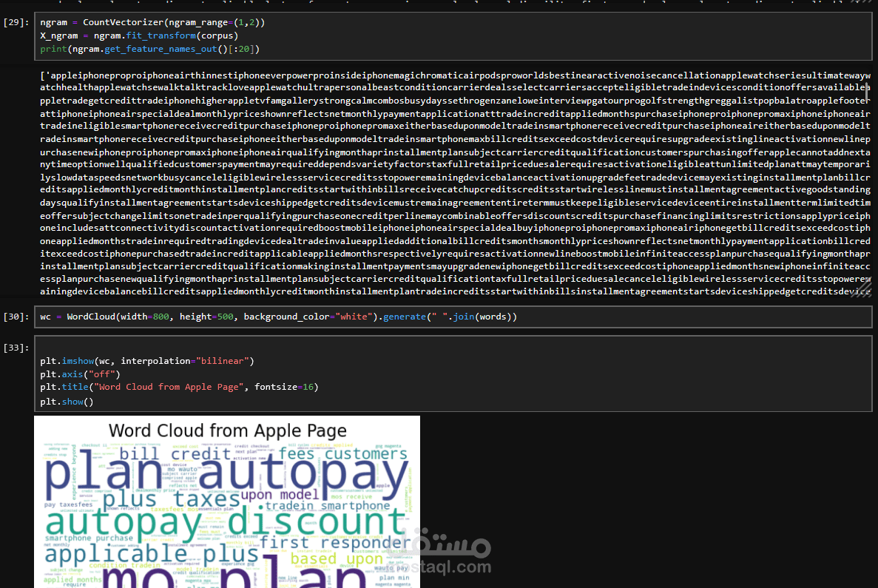The height and width of the screenshot is (588, 878).
Task: Click the print get_feature_names_out code line
Action: (149, 49)
